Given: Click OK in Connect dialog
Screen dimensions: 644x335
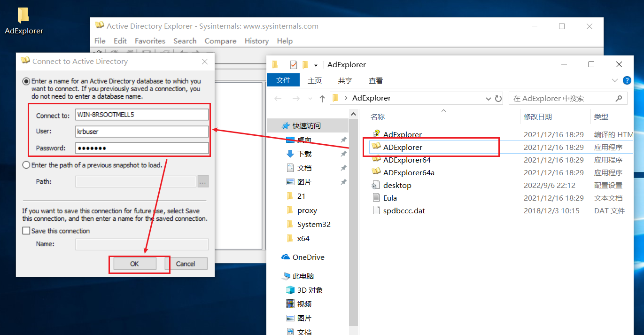Looking at the screenshot, I should click(134, 264).
